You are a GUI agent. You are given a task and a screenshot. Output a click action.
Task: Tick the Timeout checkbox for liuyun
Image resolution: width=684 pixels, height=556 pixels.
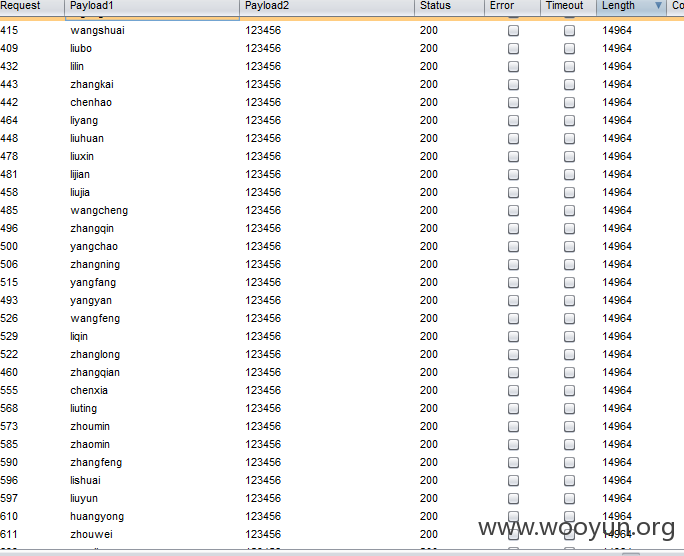click(x=569, y=498)
